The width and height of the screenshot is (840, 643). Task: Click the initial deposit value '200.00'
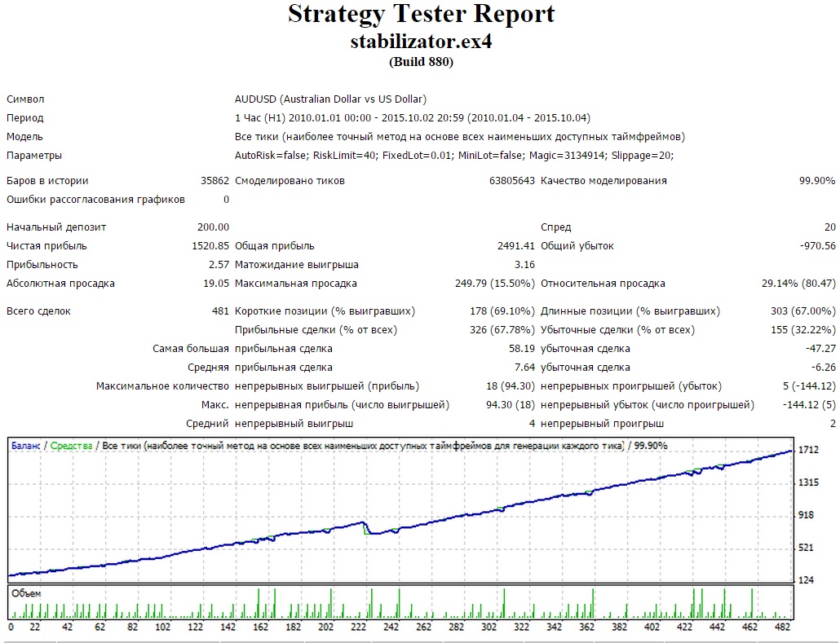pos(213,227)
